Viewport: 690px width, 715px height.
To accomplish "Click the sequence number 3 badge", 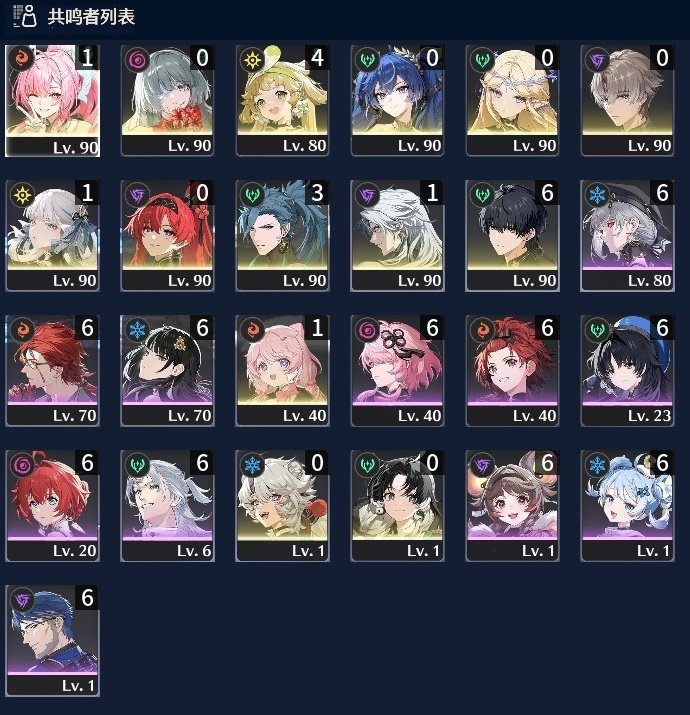I will [x=317, y=192].
